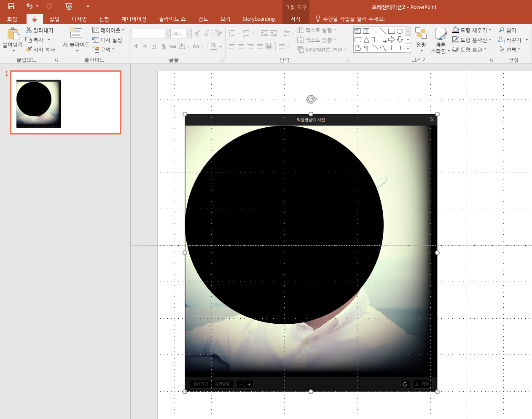Toggle strikethrough formatting
The height and width of the screenshot is (419, 532).
(x=172, y=46)
